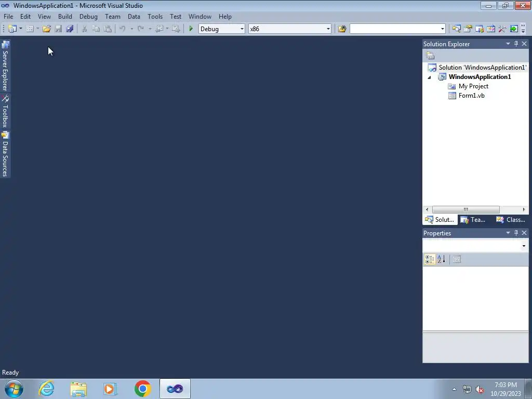The image size is (532, 399).
Task: Collapse the WindowsApplication1 project node
Action: pyautogui.click(x=429, y=77)
